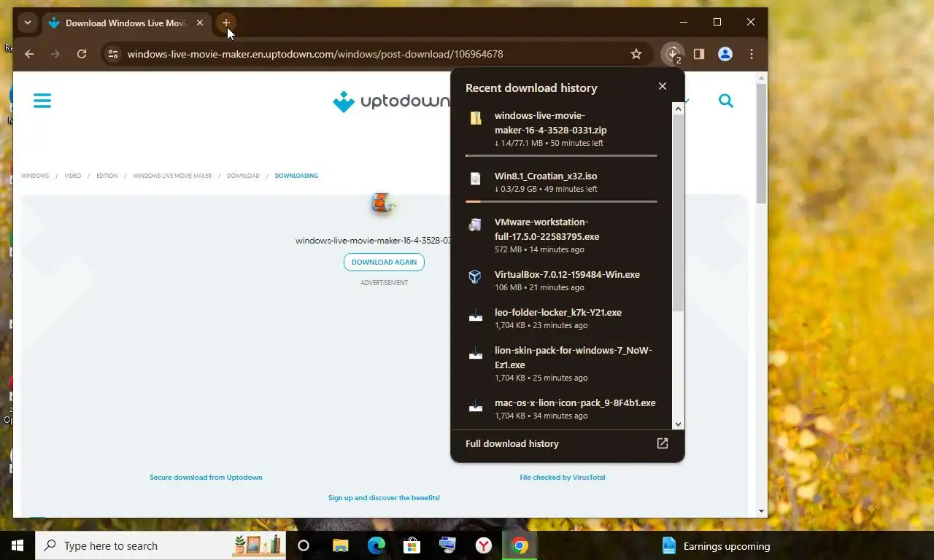The height and width of the screenshot is (560, 934).
Task: Close the Recent download history popup
Action: pyautogui.click(x=663, y=86)
